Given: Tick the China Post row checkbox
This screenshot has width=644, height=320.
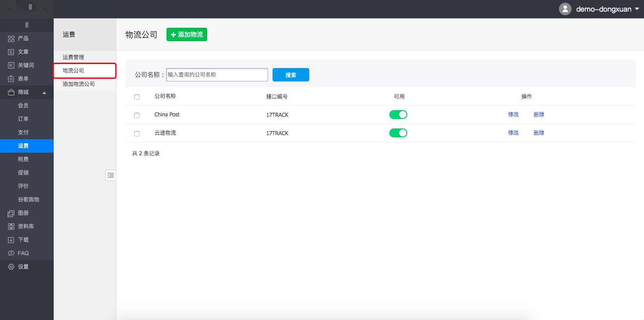Looking at the screenshot, I should coord(137,115).
